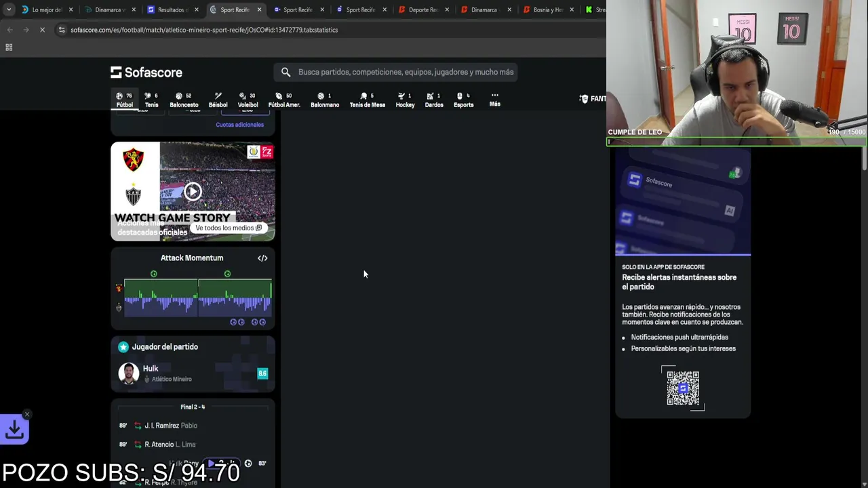Select the Fútbol Amer. sport icon
The image size is (868, 488).
(284, 100)
